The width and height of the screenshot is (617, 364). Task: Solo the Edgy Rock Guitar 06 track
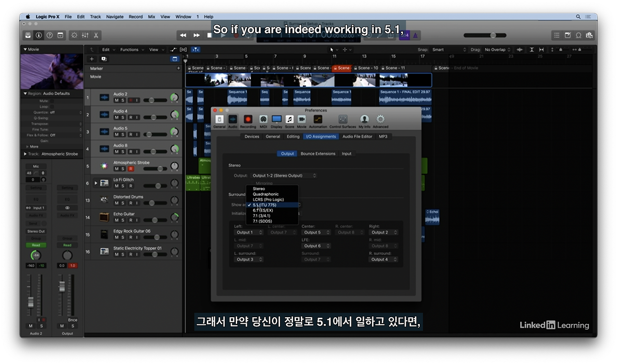pyautogui.click(x=123, y=237)
